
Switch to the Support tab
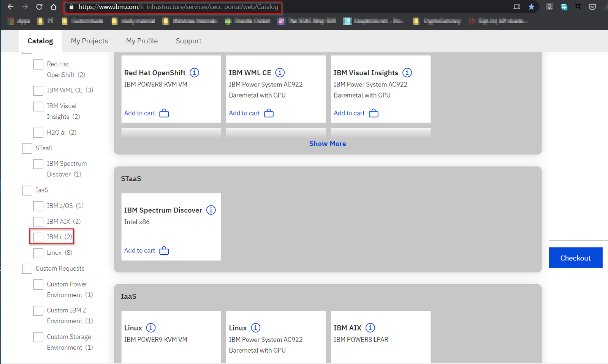(188, 41)
